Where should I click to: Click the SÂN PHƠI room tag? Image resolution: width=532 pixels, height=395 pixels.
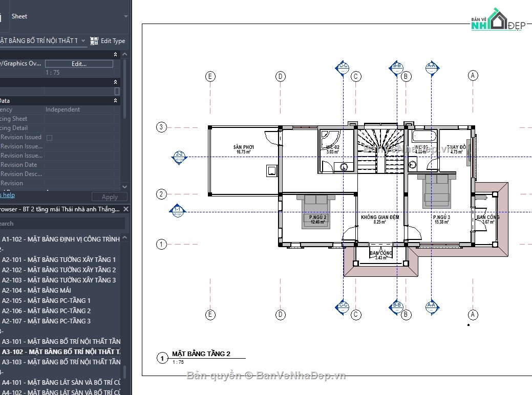[x=243, y=149]
